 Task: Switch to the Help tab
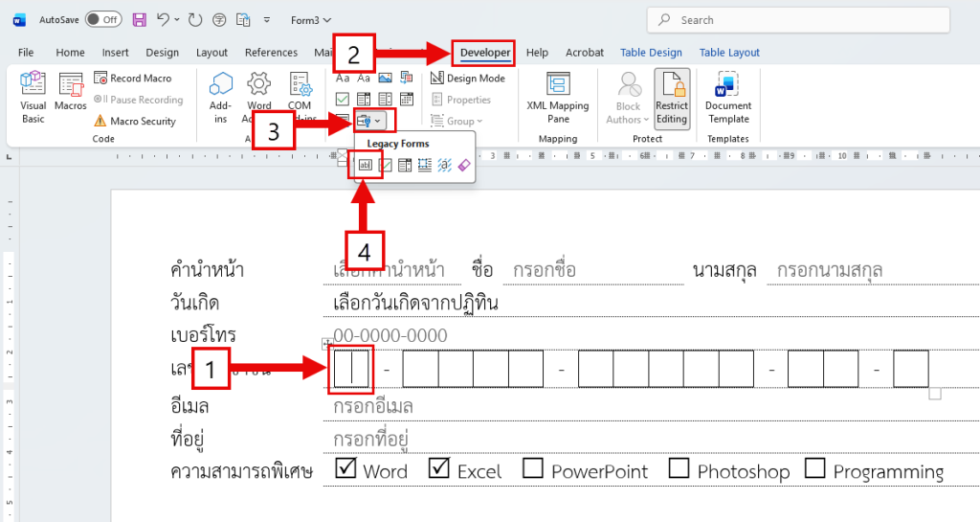pos(537,53)
